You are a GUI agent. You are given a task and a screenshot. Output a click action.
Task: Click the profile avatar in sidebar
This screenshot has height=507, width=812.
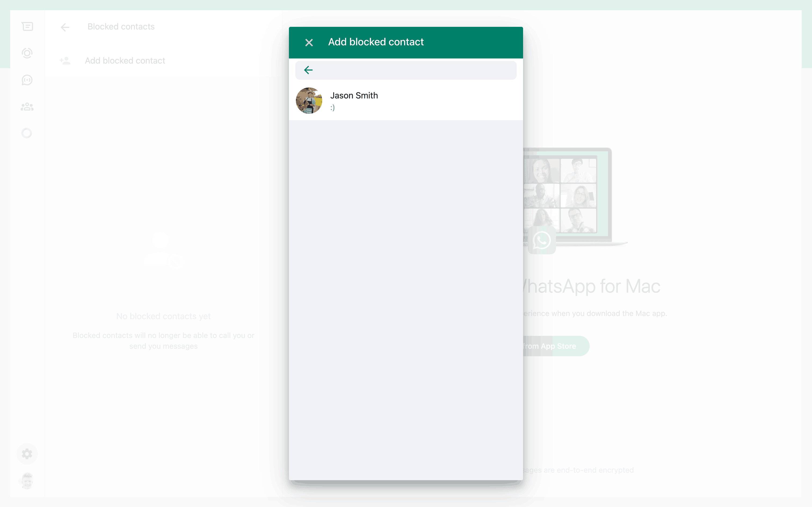(x=27, y=480)
